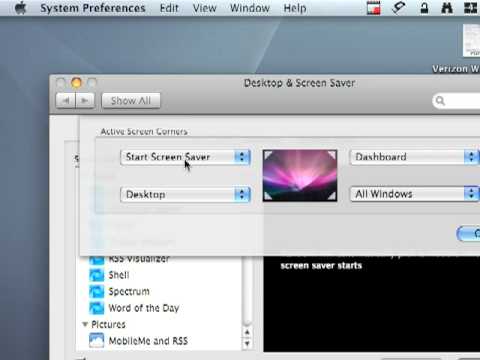This screenshot has width=480, height=360.
Task: Click the screen corners preview thumbnail
Action: click(x=300, y=175)
